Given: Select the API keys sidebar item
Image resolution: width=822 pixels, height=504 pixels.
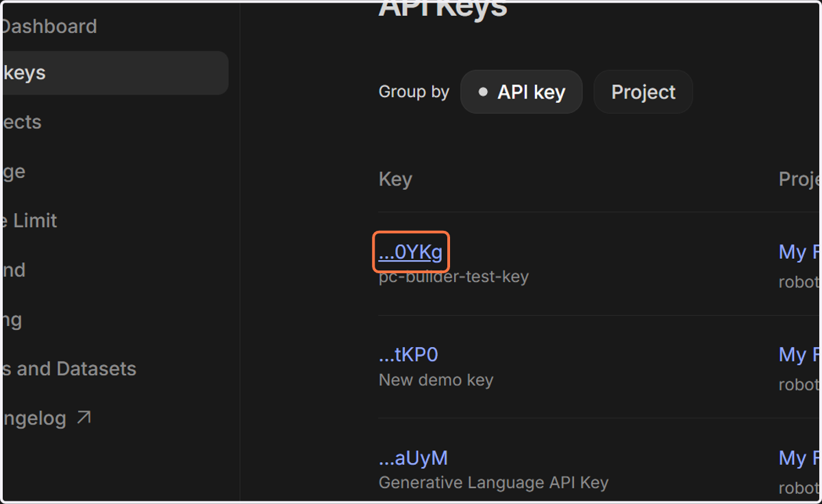Looking at the screenshot, I should [x=114, y=73].
